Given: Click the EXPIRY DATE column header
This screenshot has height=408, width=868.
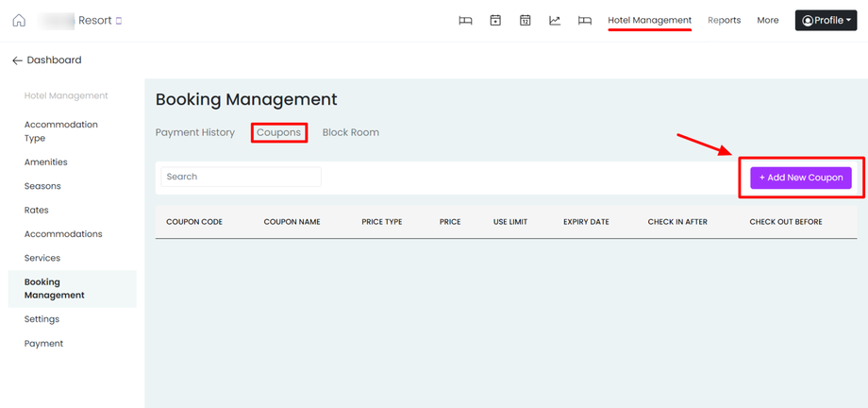Looking at the screenshot, I should [586, 222].
